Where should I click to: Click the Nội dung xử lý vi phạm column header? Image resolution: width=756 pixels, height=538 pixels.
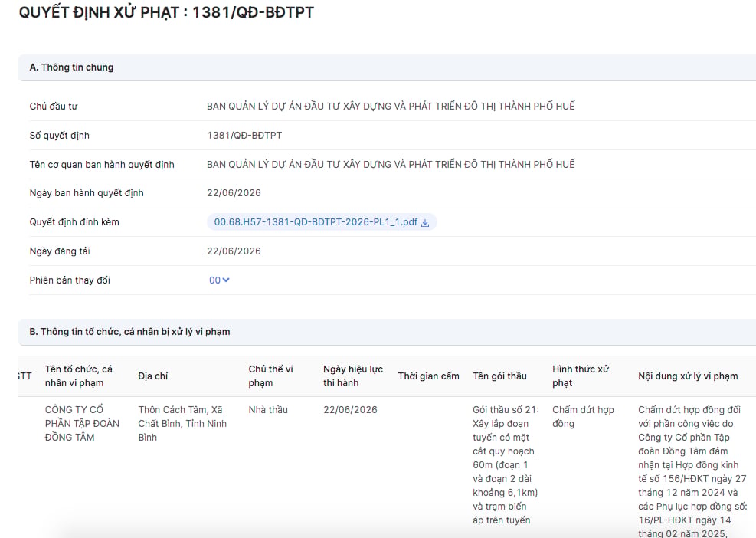click(x=688, y=376)
